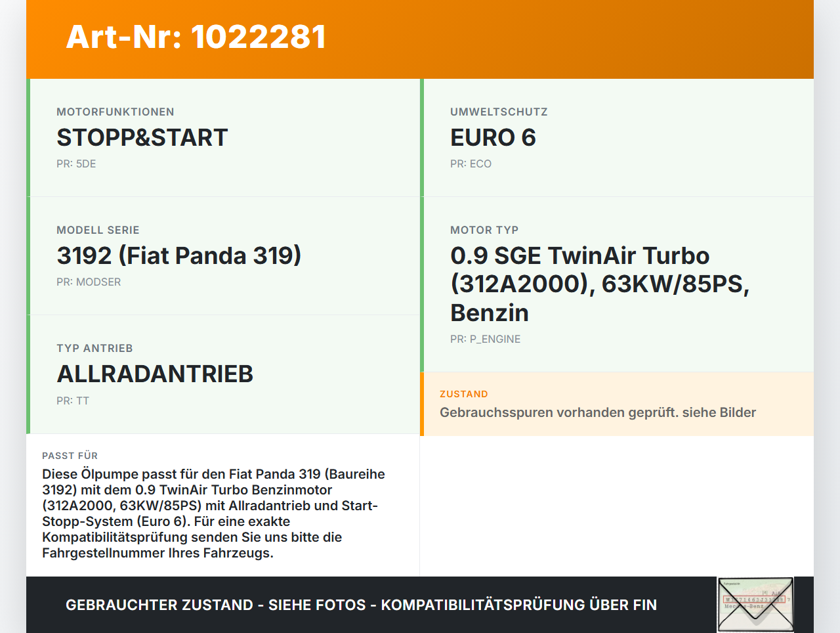
Task: Select the UMWELTSCHUTZ label
Action: point(499,112)
